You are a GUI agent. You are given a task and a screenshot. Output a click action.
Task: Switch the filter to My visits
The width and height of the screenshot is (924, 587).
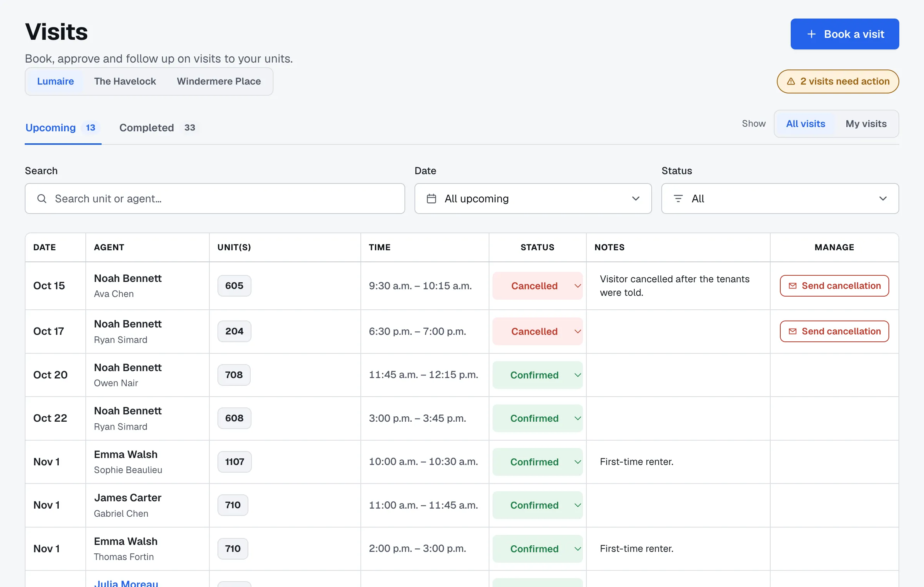866,124
